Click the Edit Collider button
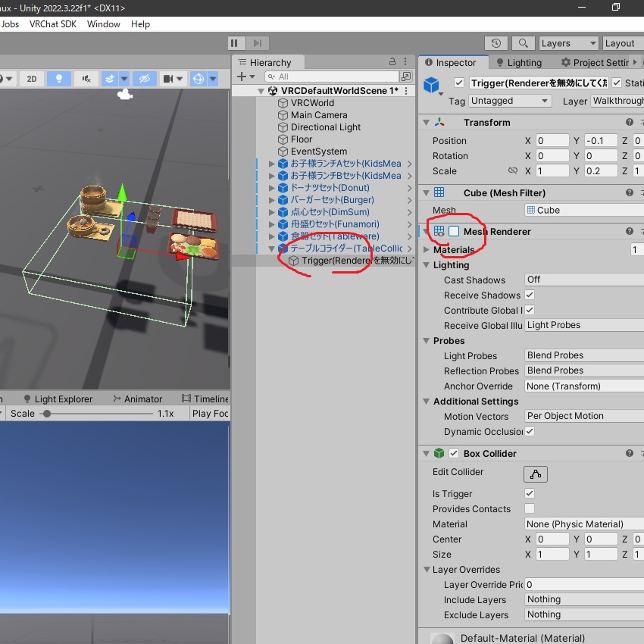Image resolution: width=644 pixels, height=644 pixels. coord(535,474)
